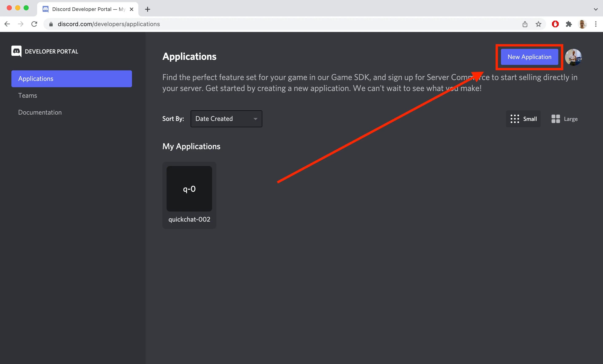The image size is (603, 364).
Task: Click the Applications page heading
Action: (189, 56)
